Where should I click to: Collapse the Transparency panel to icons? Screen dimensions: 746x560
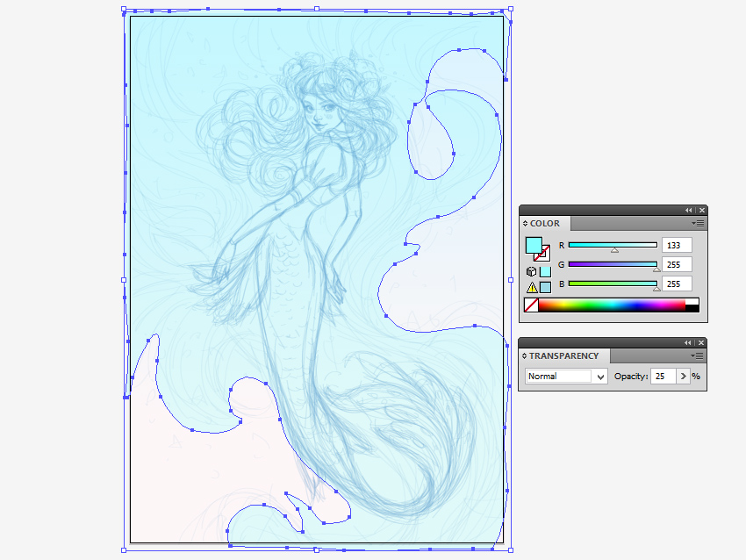tap(688, 342)
